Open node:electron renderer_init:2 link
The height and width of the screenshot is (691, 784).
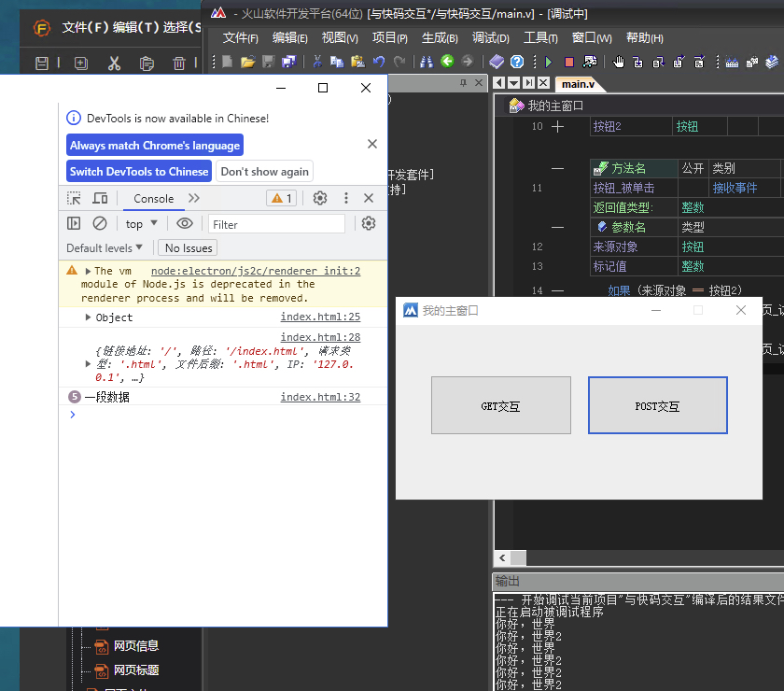[x=256, y=271]
